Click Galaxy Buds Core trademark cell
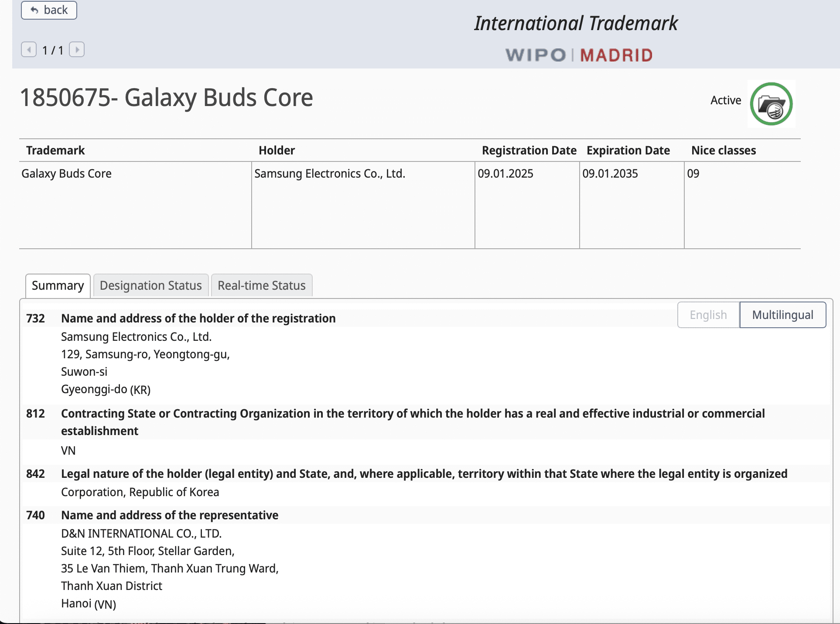Screen dimensions: 840x624 click(66, 174)
